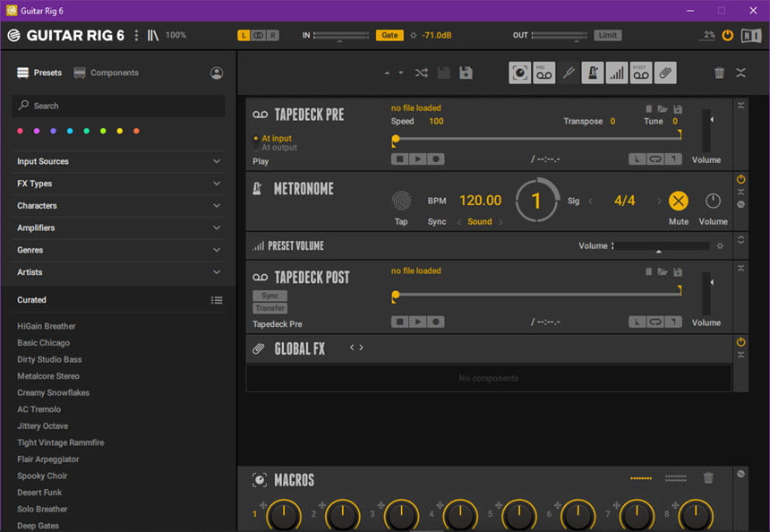This screenshot has height=532, width=770.
Task: Toggle the Curated list view icon
Action: (217, 300)
